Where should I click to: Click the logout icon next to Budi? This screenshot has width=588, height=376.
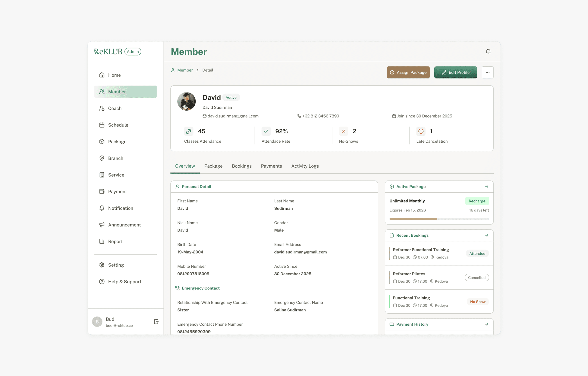[x=156, y=321]
